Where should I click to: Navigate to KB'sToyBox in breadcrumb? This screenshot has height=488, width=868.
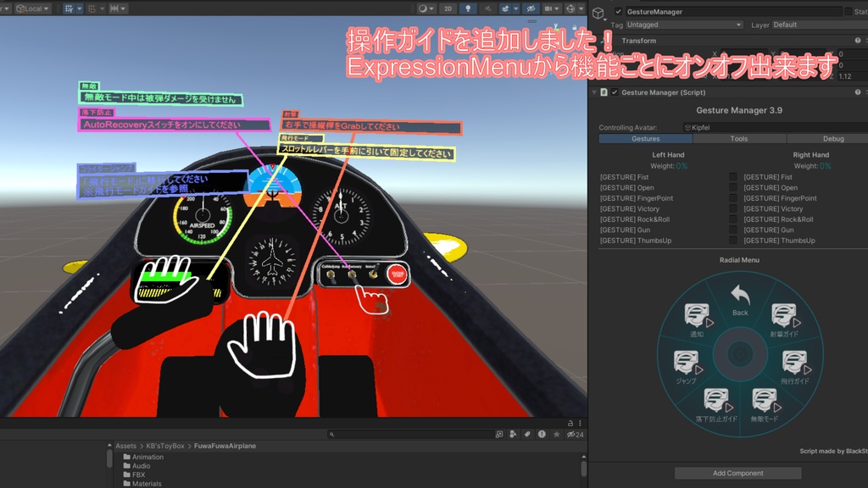tap(165, 446)
